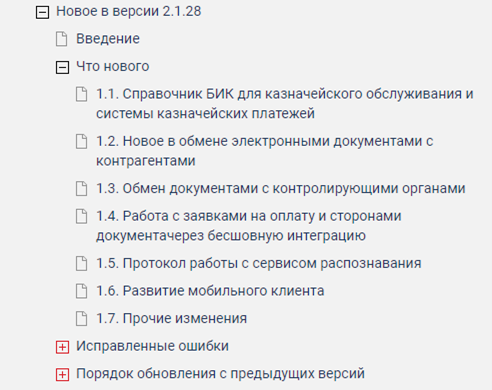This screenshot has height=390, width=492.
Task: Select the page icon of item 1.3
Action: pos(81,189)
